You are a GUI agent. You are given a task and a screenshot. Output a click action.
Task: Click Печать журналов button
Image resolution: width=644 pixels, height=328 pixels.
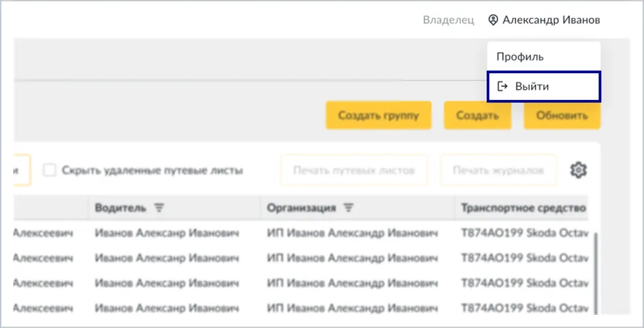498,170
